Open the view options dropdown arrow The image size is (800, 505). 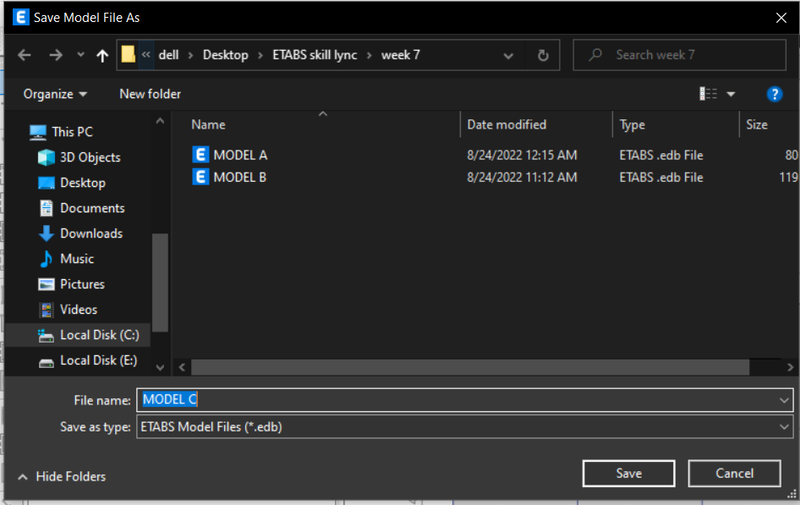[x=731, y=94]
